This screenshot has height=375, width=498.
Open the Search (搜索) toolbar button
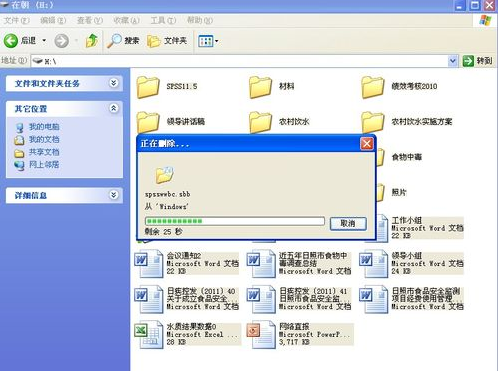coord(123,41)
